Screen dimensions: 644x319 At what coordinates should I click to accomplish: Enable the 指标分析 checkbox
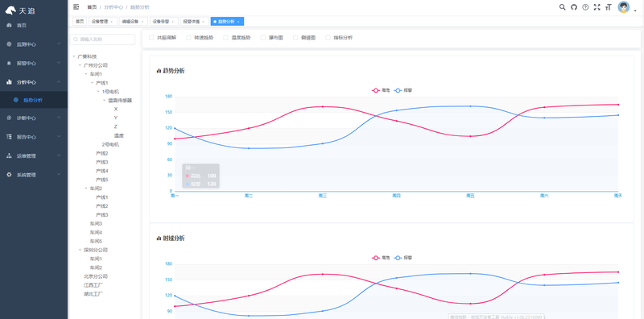[328, 37]
